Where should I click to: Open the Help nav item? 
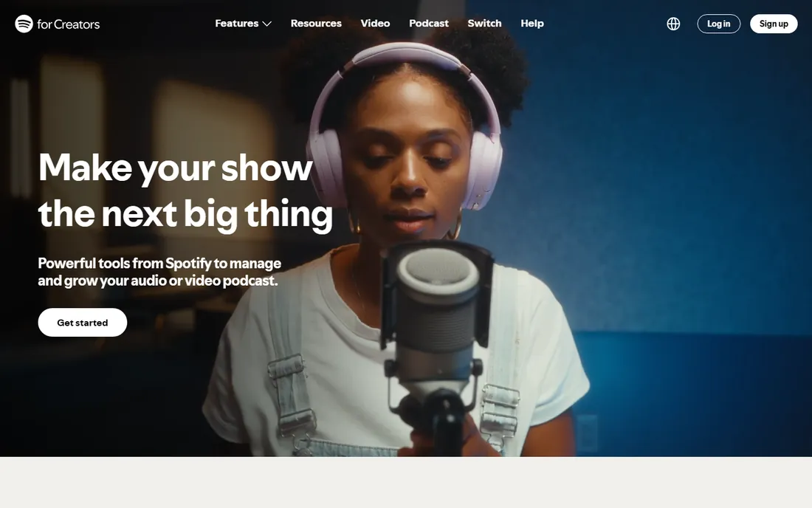[531, 24]
